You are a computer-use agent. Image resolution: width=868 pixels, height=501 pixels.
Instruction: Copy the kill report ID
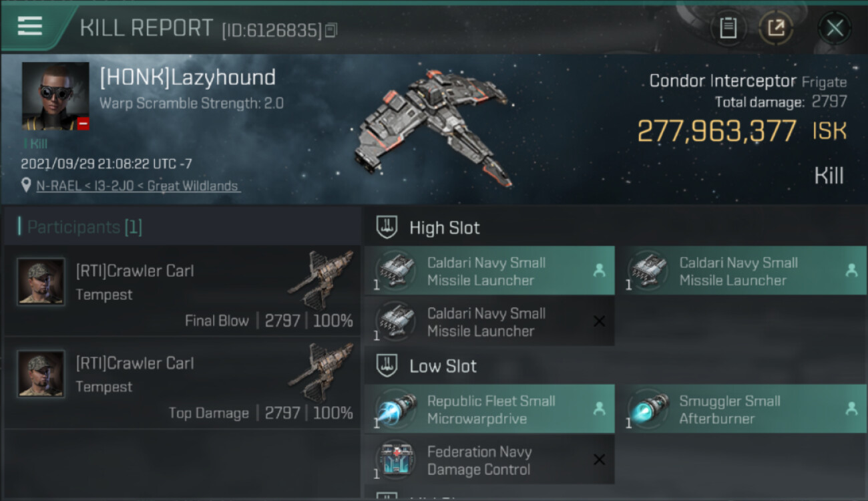tap(331, 30)
